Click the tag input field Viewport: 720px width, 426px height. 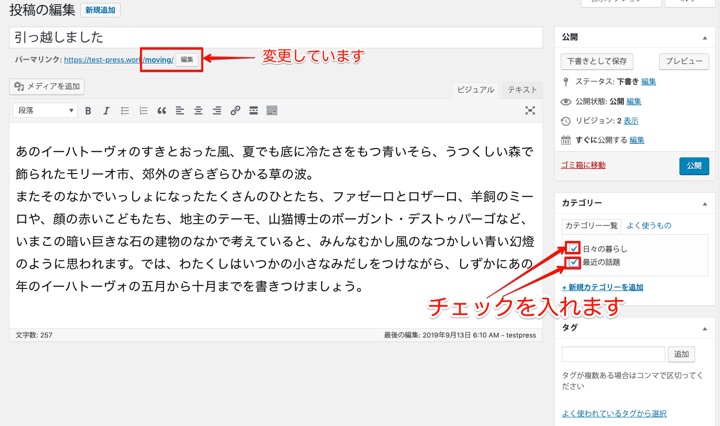coord(613,354)
